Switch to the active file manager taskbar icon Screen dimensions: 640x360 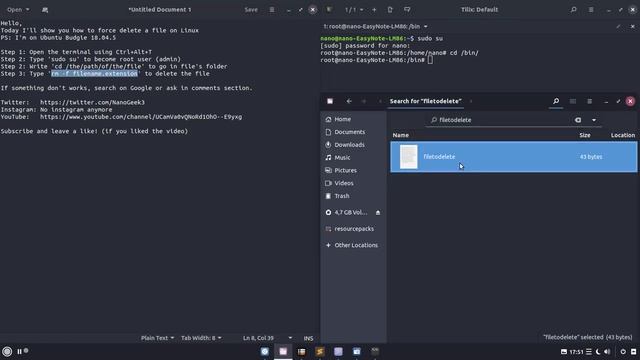pos(283,351)
